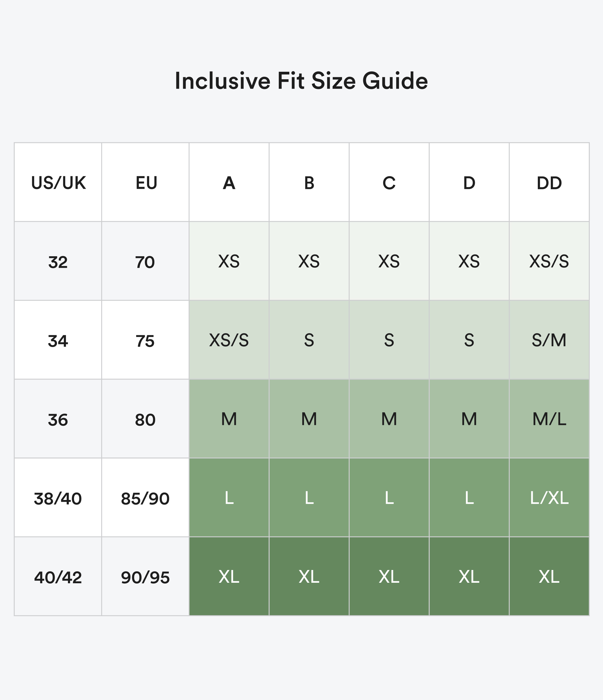This screenshot has width=603, height=700.
Task: Click the EU size 80 cell
Action: pos(146,419)
